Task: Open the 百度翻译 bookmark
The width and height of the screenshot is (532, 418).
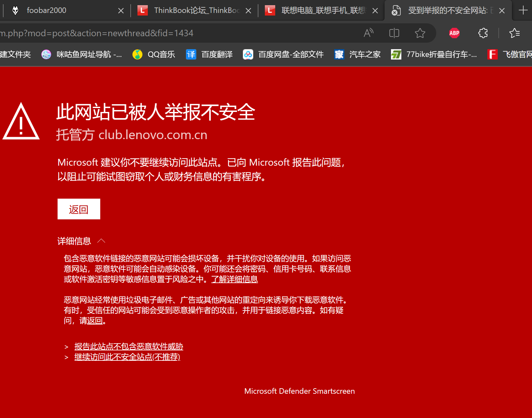Action: point(209,54)
